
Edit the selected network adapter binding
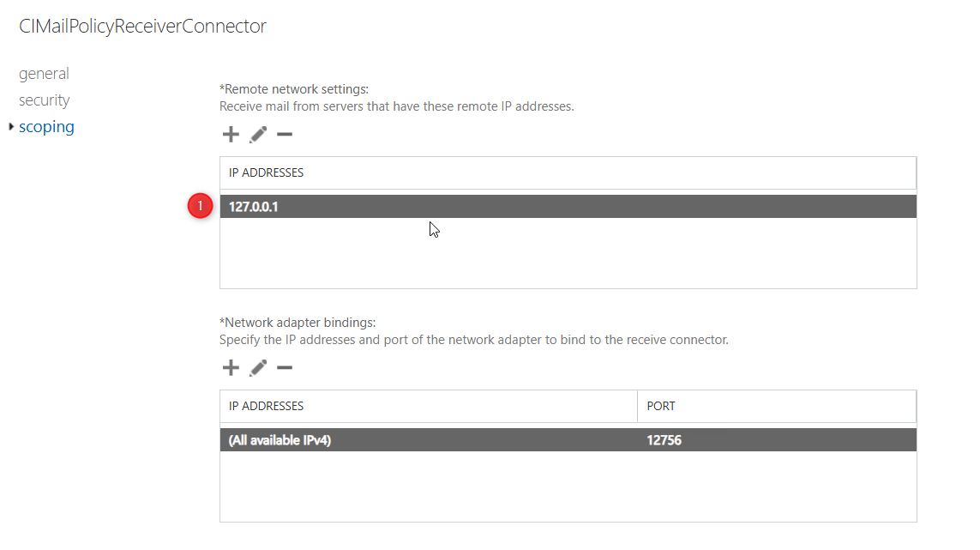click(257, 368)
